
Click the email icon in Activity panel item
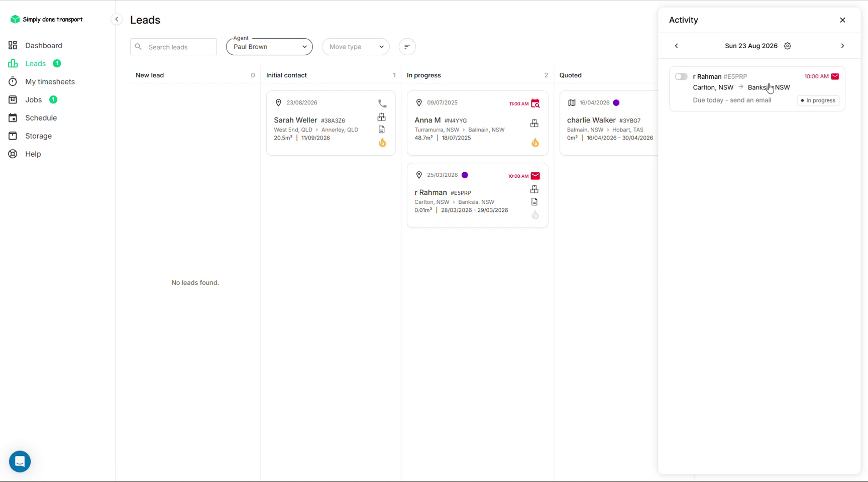835,76
